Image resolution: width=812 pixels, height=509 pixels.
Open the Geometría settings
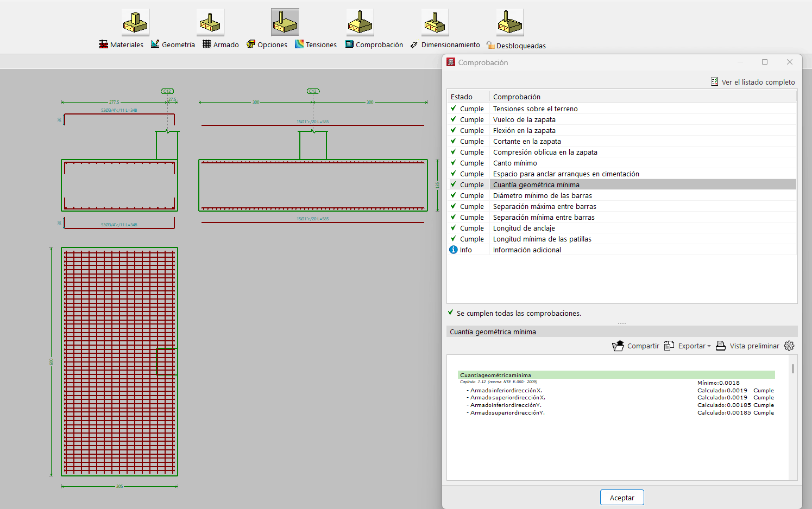pyautogui.click(x=173, y=44)
